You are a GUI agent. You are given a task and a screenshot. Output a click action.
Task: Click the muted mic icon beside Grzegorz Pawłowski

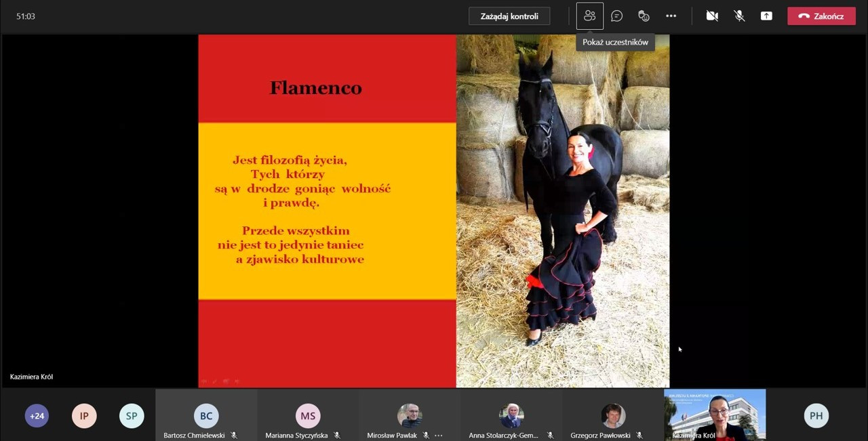click(x=639, y=436)
